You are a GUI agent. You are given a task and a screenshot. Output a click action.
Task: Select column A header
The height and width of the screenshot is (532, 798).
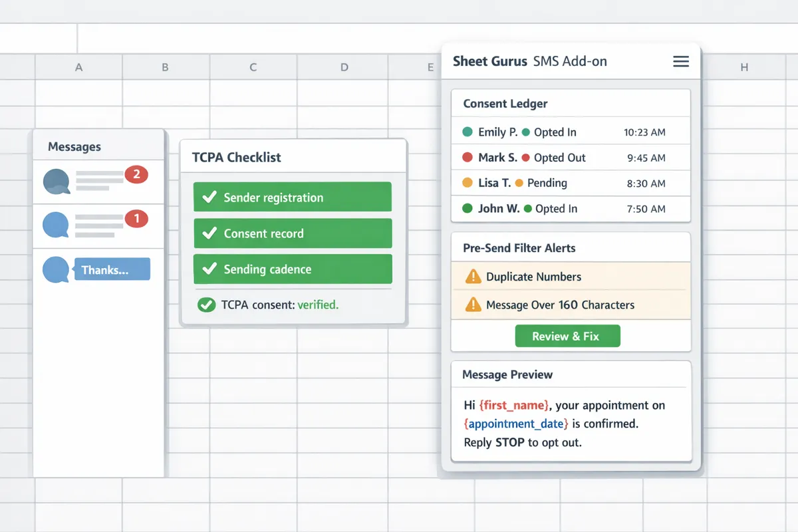78,67
